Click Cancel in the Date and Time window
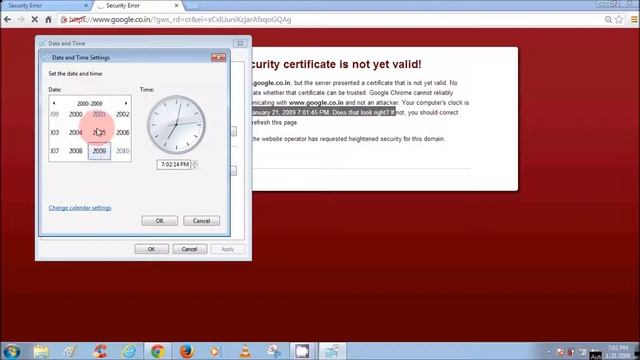This screenshot has width=640, height=360. click(189, 249)
